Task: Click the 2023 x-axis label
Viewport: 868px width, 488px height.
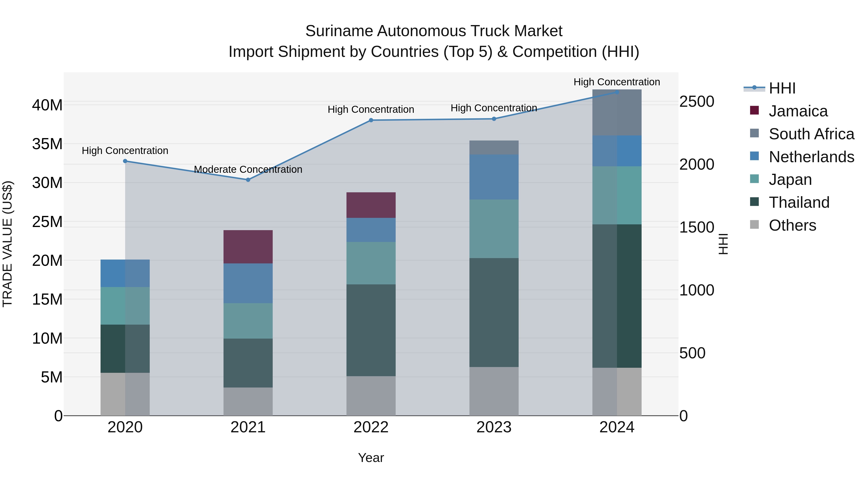Action: coord(494,427)
